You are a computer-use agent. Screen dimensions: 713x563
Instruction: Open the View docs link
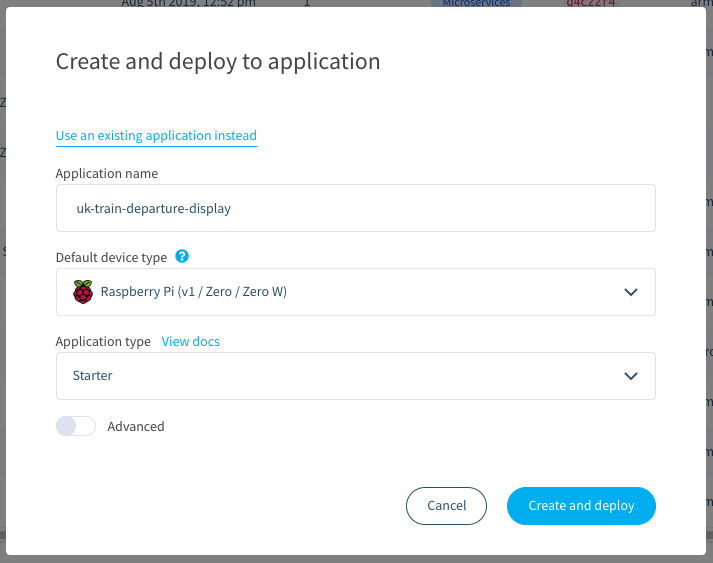191,341
